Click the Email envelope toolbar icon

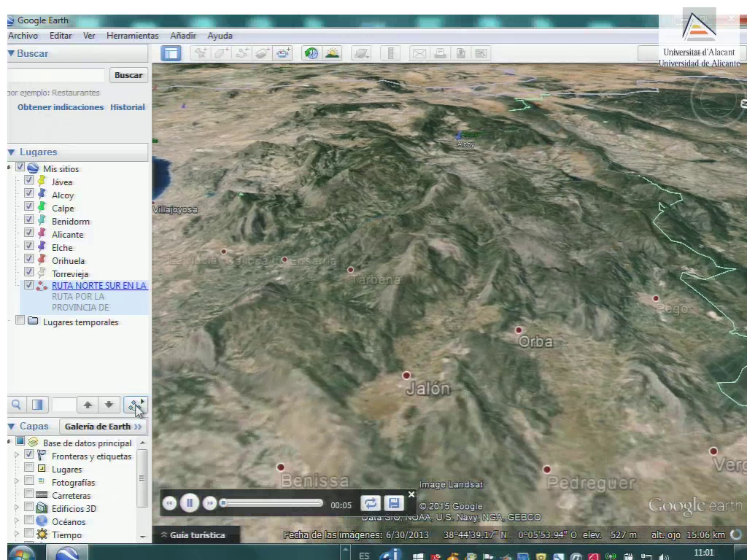click(x=419, y=52)
